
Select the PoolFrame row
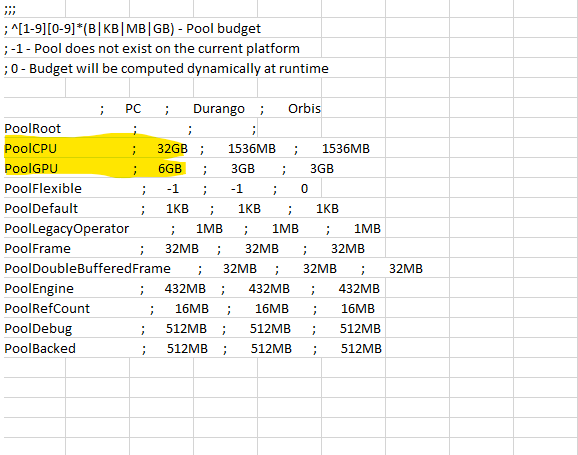coord(184,249)
